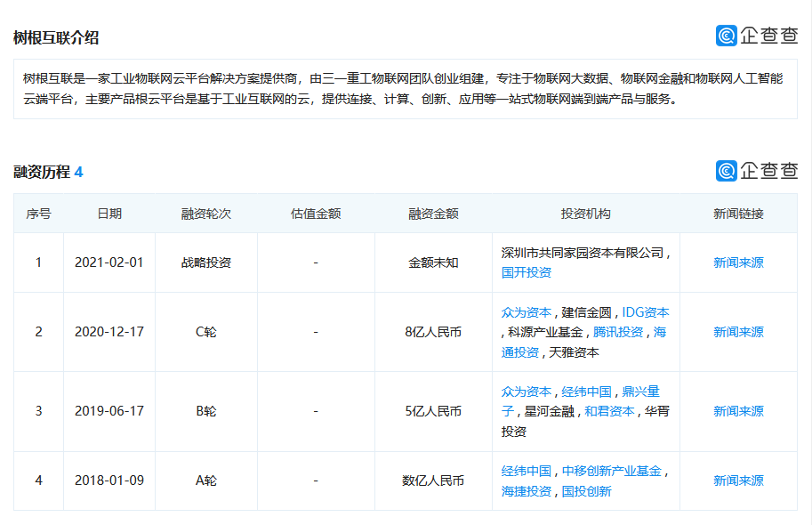Click the 星河金融 investor text
The height and width of the screenshot is (525, 812).
click(x=550, y=411)
